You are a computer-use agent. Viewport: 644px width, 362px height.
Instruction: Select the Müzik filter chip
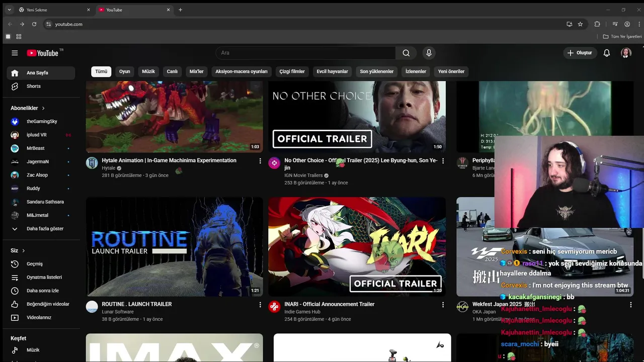(x=148, y=71)
